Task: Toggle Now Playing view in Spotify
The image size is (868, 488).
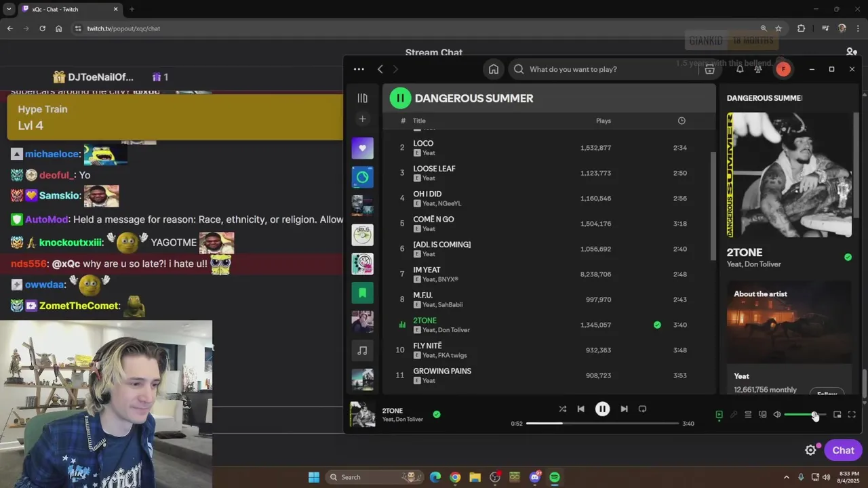Action: tap(719, 415)
